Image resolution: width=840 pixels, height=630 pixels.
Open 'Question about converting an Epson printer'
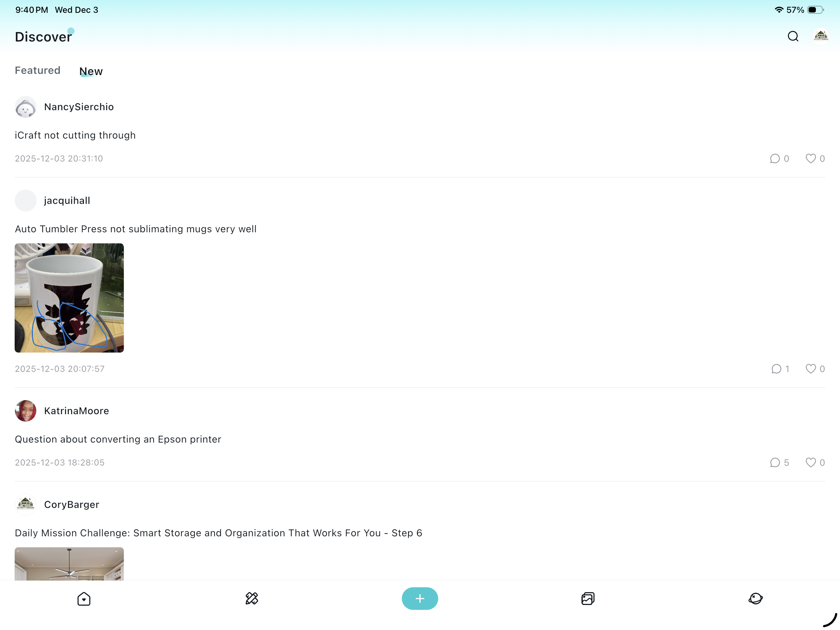point(118,439)
